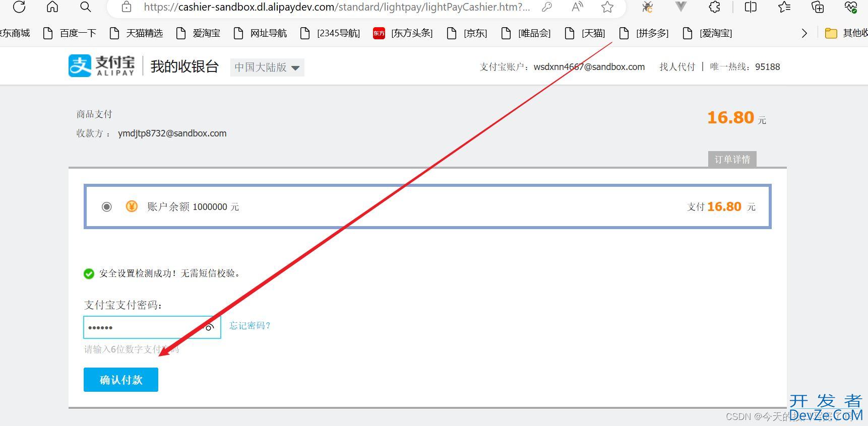Click the 找人代付 link

[x=677, y=66]
